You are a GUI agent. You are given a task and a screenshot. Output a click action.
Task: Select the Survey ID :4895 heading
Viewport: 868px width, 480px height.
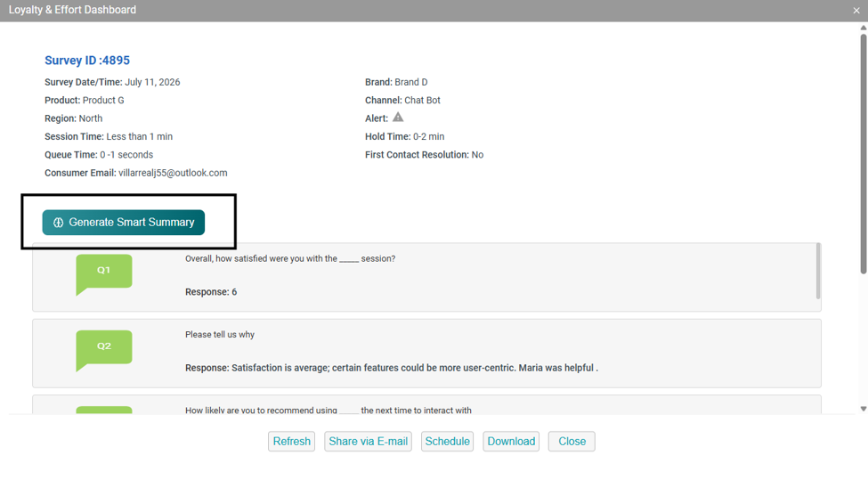click(x=87, y=61)
